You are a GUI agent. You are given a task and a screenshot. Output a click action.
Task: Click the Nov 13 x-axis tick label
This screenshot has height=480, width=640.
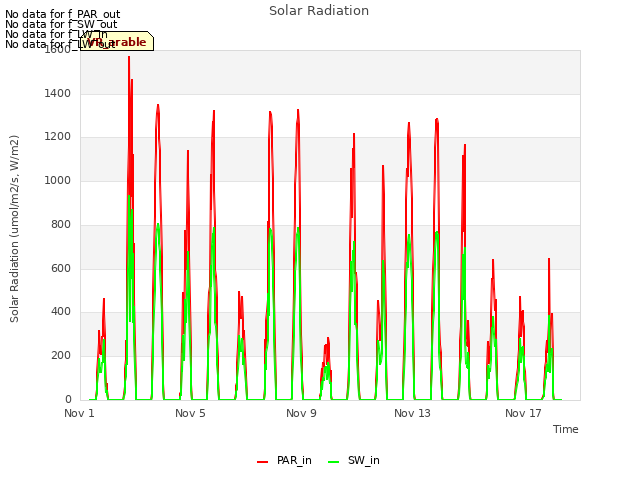point(412,413)
